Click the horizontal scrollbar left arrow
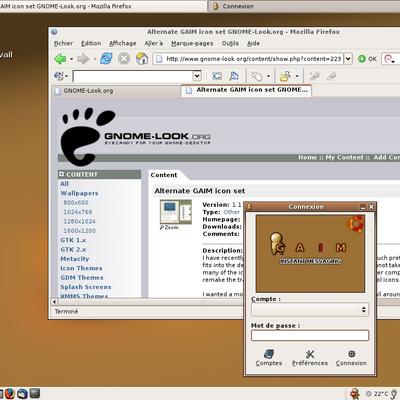The width and height of the screenshot is (400, 400). (54, 302)
